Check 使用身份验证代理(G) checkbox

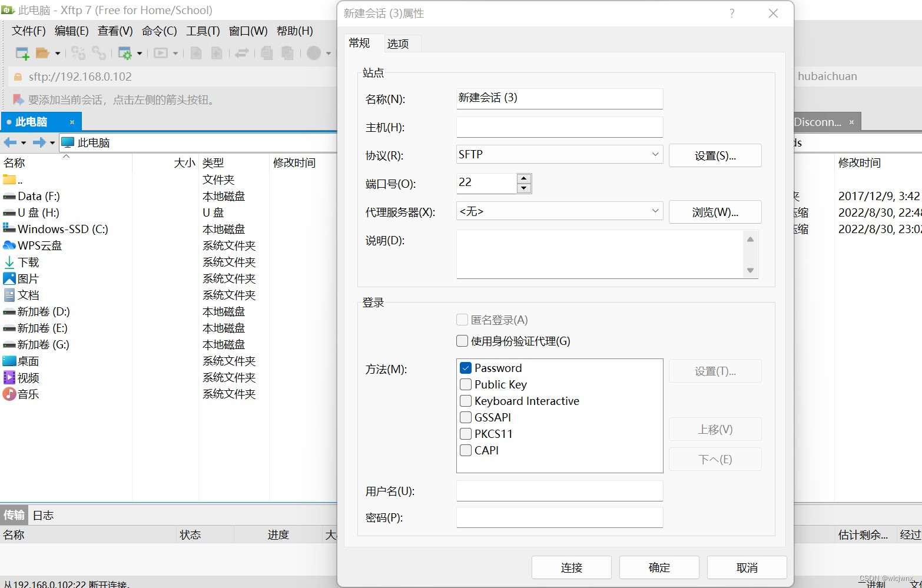[x=462, y=341]
